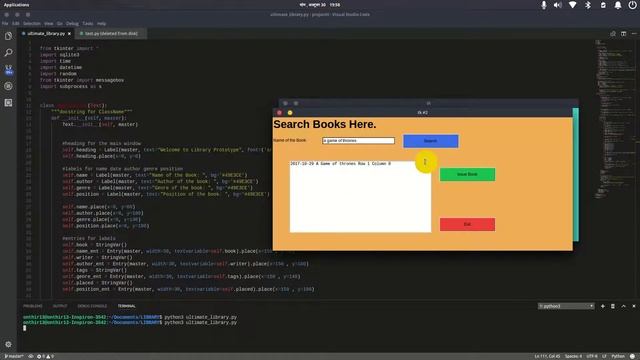Click the UTF-8 encoding in status bar

[592, 356]
